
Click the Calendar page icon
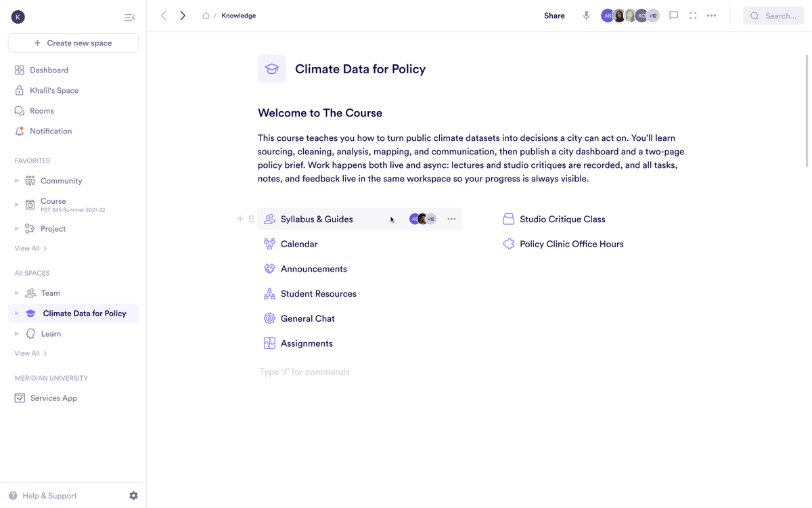click(269, 244)
